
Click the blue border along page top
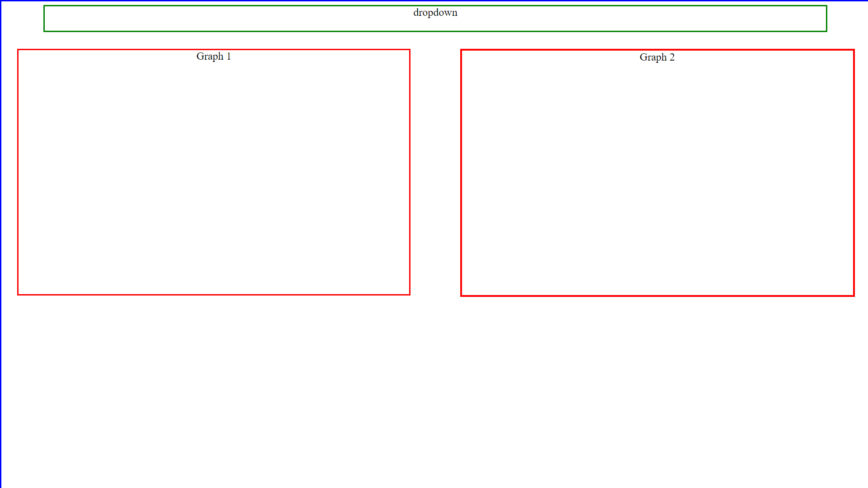point(434,0)
